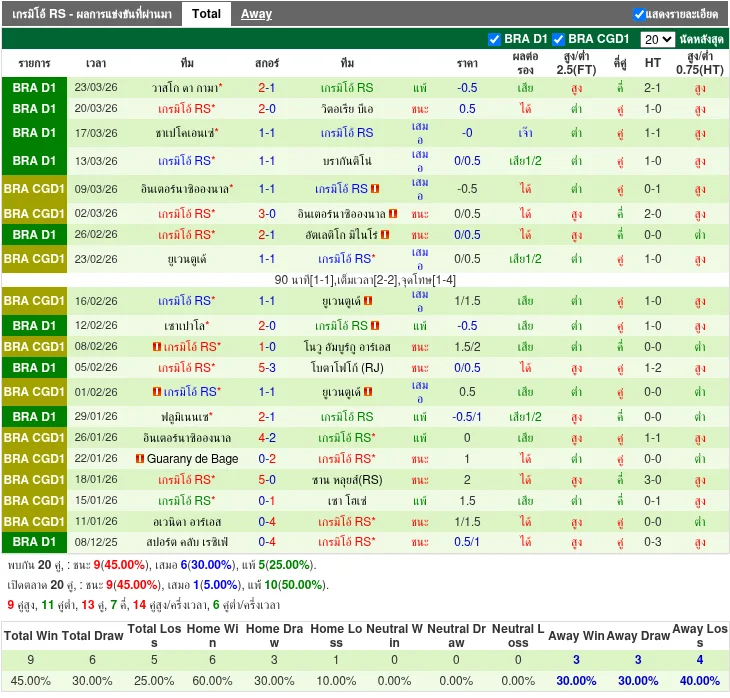Click the 5-3 score on 05/02/26

coord(267,368)
